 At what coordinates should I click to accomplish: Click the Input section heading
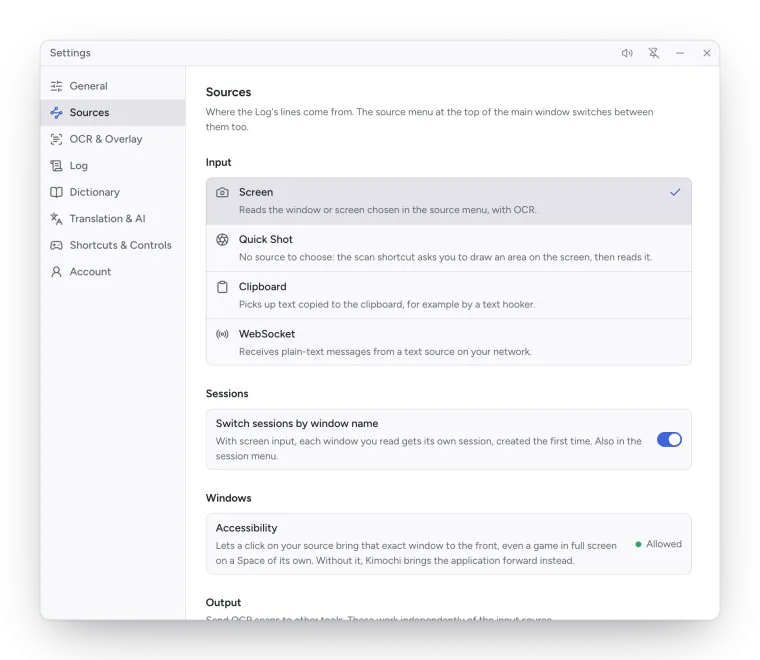point(218,162)
